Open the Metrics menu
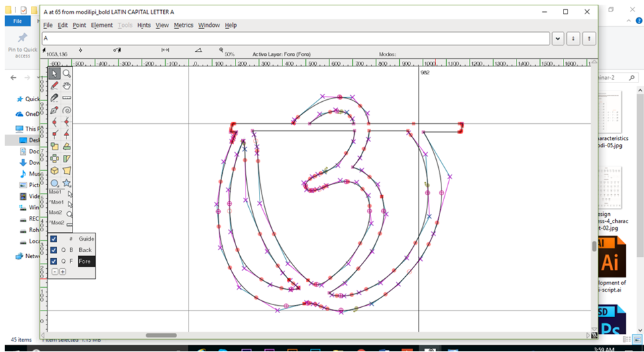This screenshot has height=352, width=644. (x=184, y=25)
